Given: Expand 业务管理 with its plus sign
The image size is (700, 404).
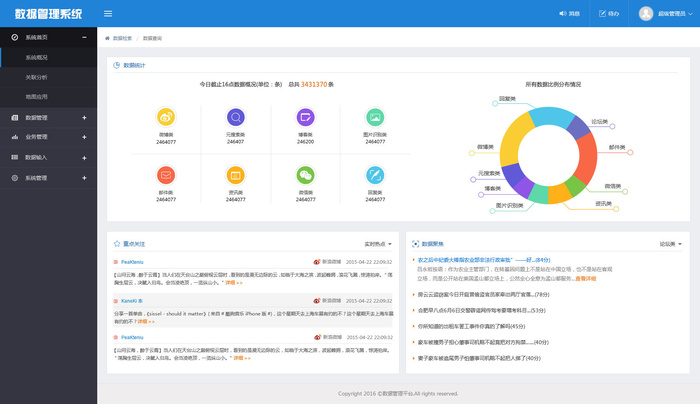Looking at the screenshot, I should [84, 137].
